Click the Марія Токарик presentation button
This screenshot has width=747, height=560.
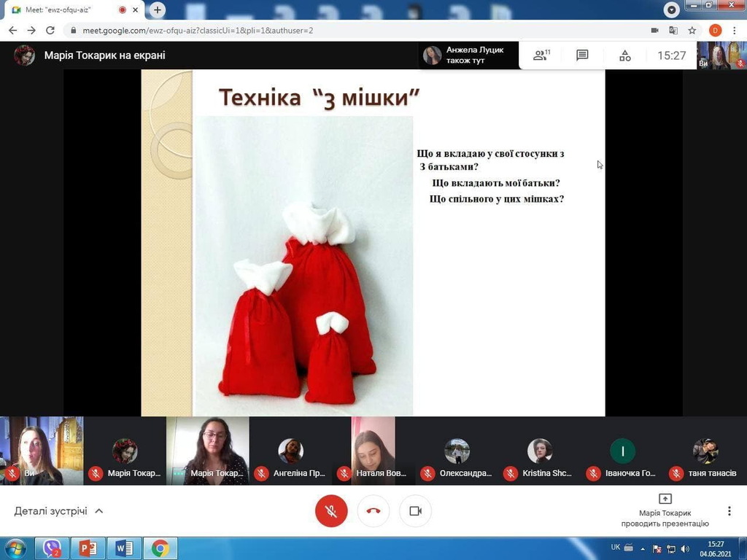pyautogui.click(x=665, y=510)
